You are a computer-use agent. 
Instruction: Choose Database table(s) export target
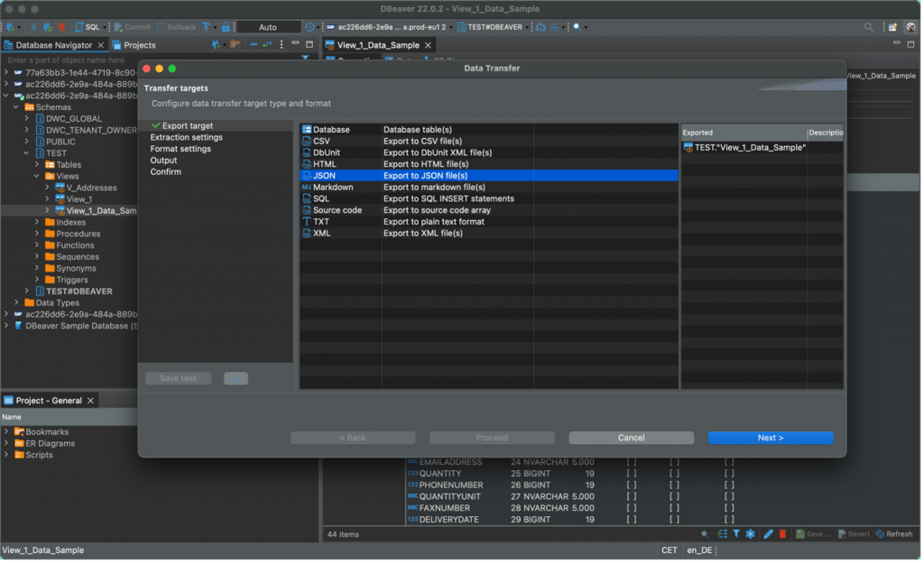pos(488,130)
